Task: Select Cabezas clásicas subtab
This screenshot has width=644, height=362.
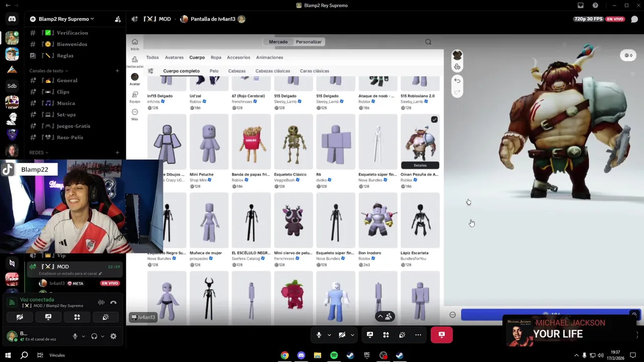Action: pos(273,71)
